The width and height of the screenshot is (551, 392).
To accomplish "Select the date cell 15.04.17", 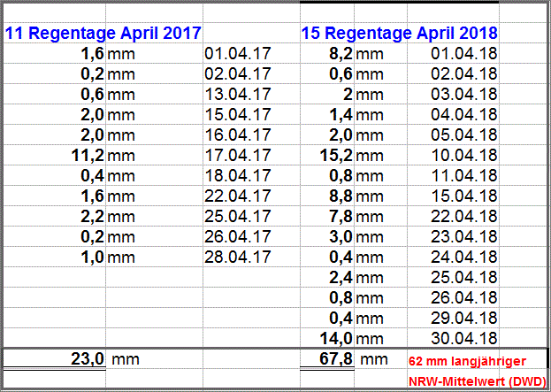I will (238, 115).
